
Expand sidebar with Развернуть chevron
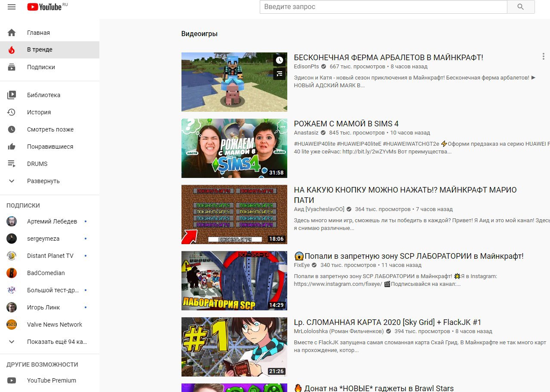(x=12, y=181)
